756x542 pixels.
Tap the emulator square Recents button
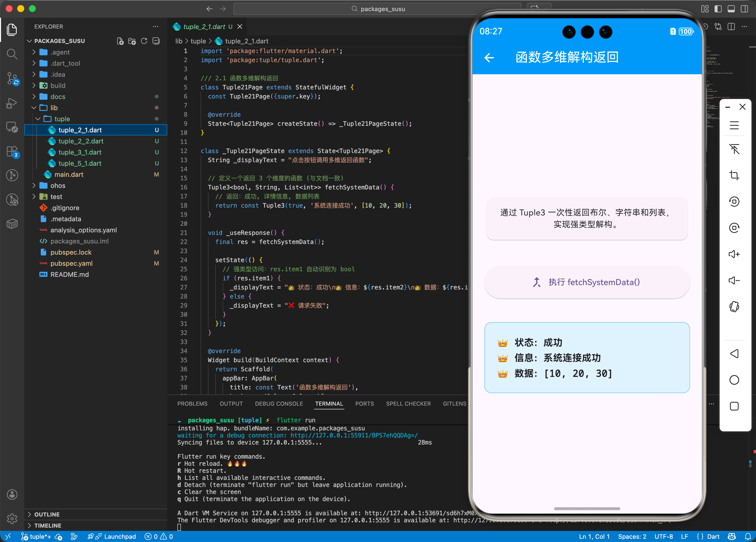coord(734,406)
